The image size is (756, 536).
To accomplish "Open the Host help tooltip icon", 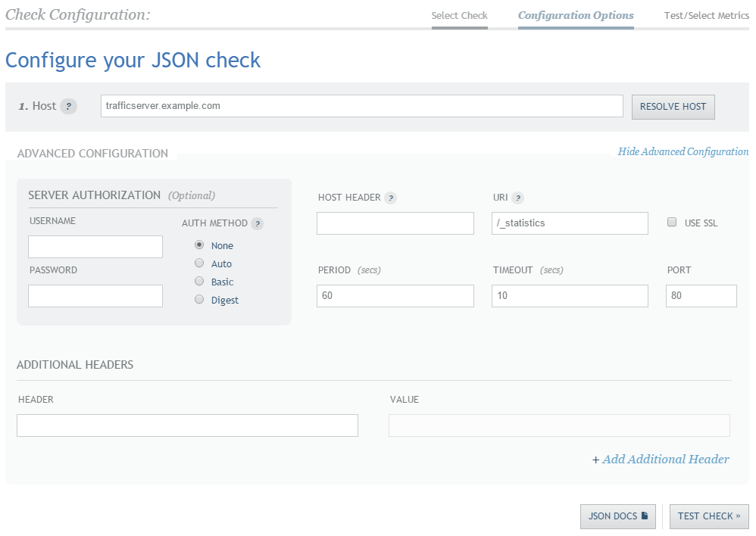I will tap(69, 106).
